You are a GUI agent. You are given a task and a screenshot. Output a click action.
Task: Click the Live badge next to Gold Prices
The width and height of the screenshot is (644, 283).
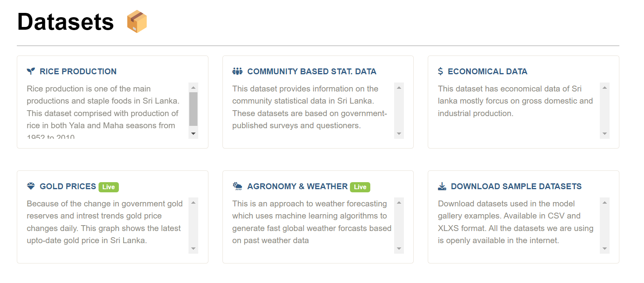pyautogui.click(x=109, y=187)
